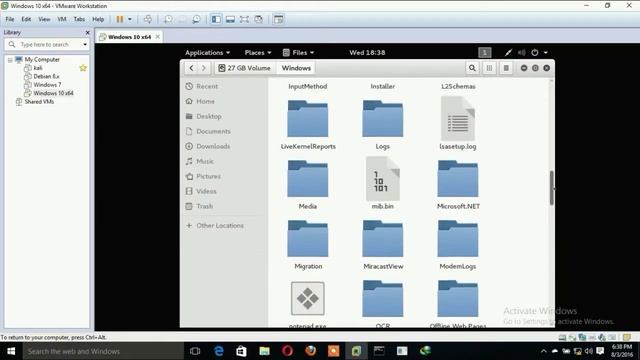Click the file manager search icon
This screenshot has width=640, height=360.
coord(472,68)
